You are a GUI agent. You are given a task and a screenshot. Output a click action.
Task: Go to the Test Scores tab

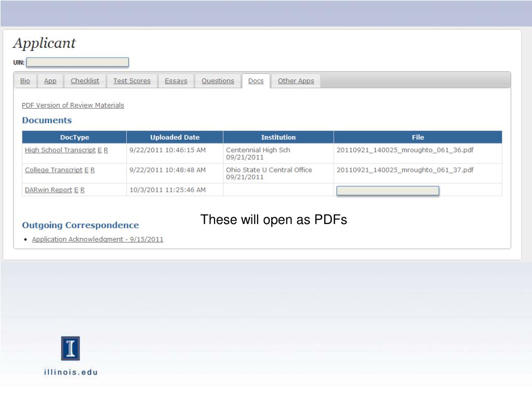pyautogui.click(x=132, y=81)
